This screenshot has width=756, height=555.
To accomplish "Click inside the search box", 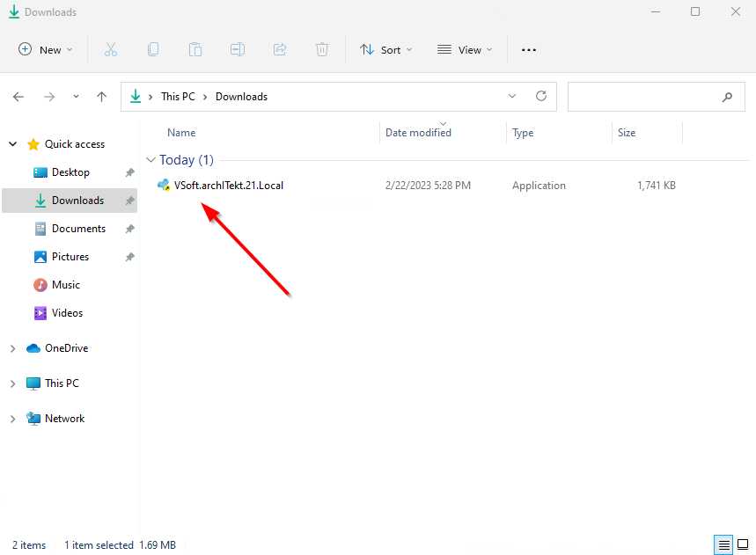I will 657,97.
